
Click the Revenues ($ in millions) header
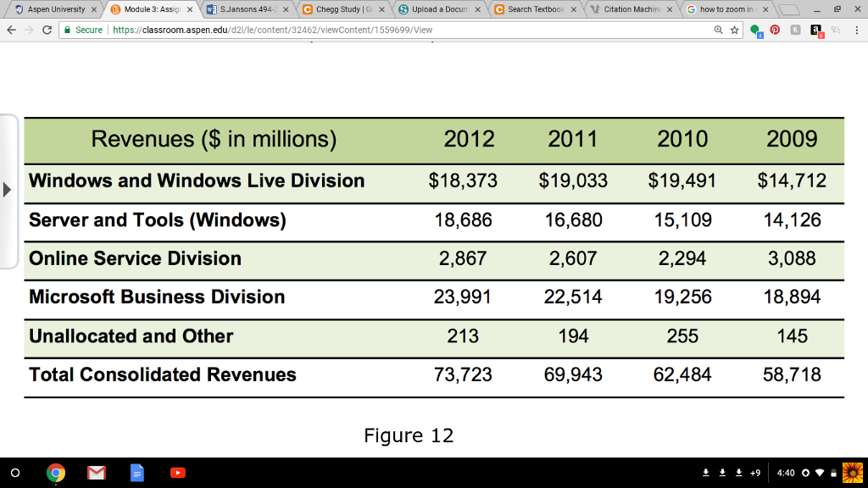[214, 140]
